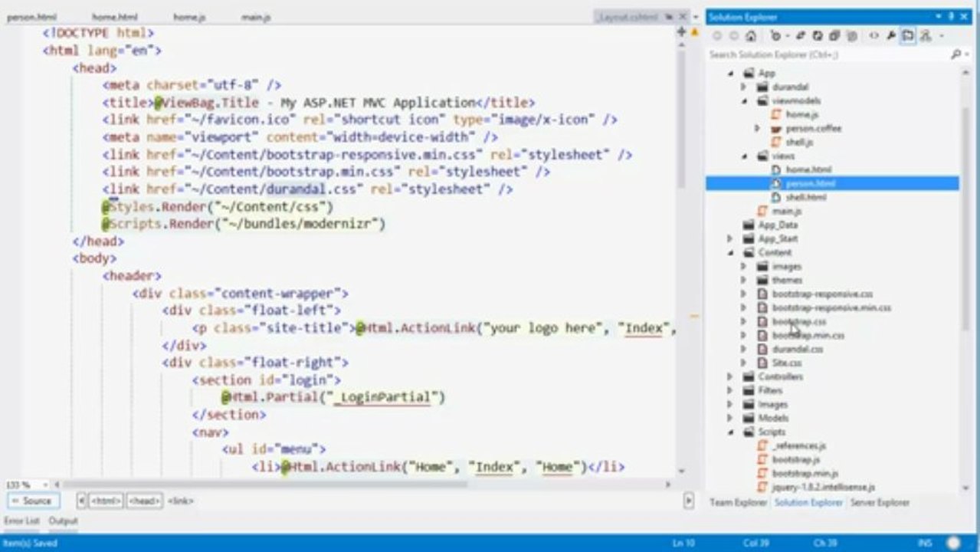This screenshot has width=980, height=552.
Task: Expand the App_Start folder
Action: (730, 239)
